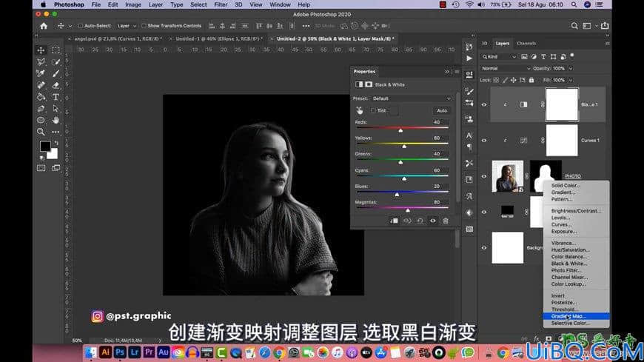The image size is (644, 362).
Task: Select the Eraser tool
Action: [56, 85]
